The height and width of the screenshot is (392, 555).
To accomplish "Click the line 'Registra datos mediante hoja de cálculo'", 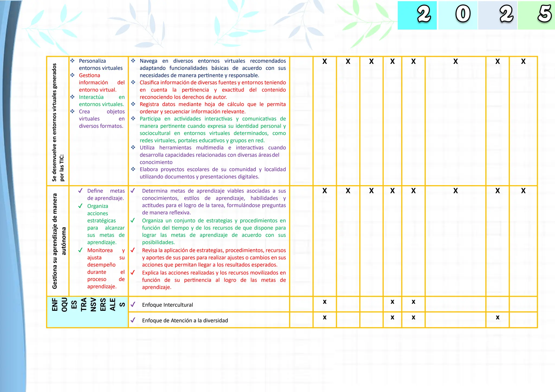I will [x=213, y=108].
